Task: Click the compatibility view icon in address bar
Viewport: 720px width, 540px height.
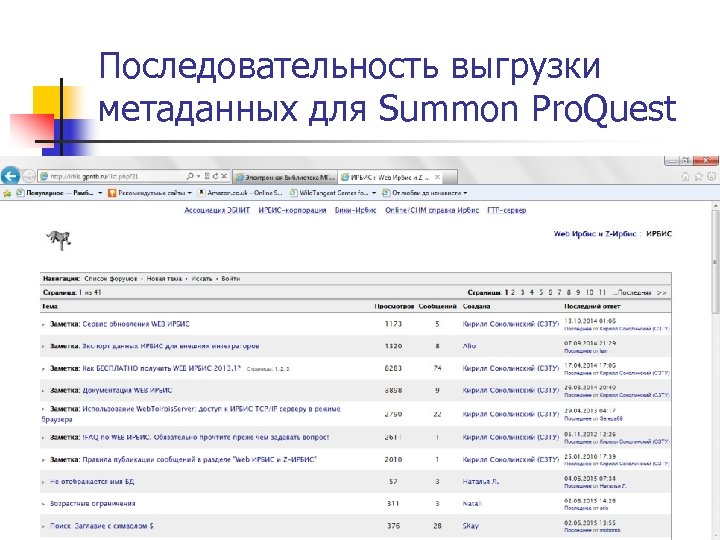Action: (207, 176)
